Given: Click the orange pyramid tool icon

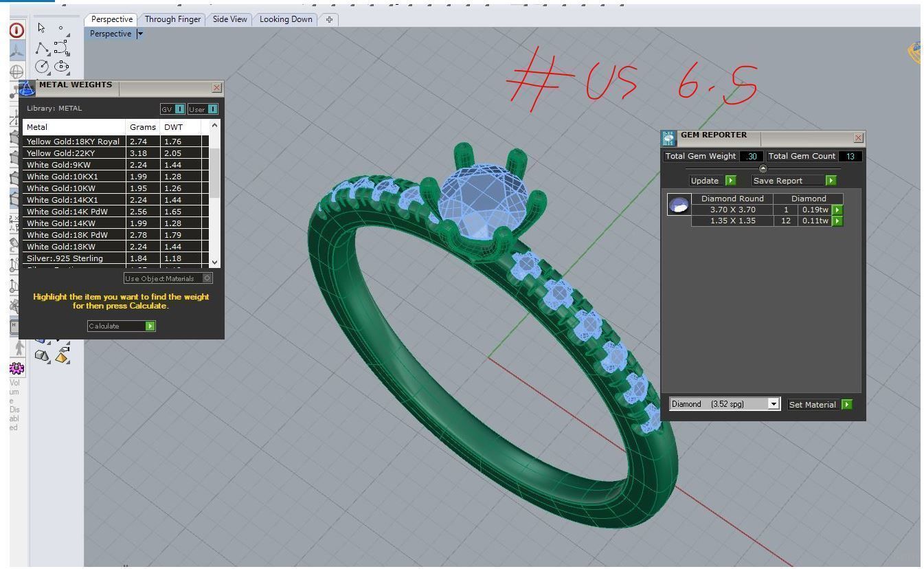Looking at the screenshot, I should pos(63,355).
